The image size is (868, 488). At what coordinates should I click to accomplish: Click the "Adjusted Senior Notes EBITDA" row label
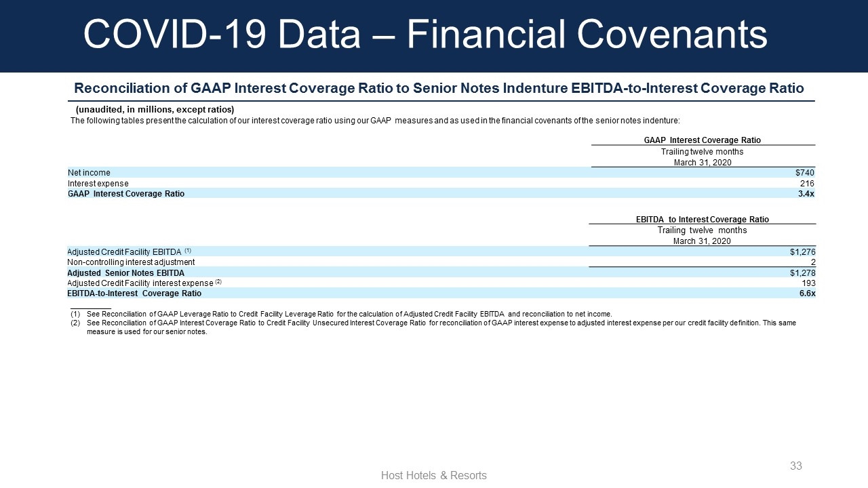[x=125, y=273]
